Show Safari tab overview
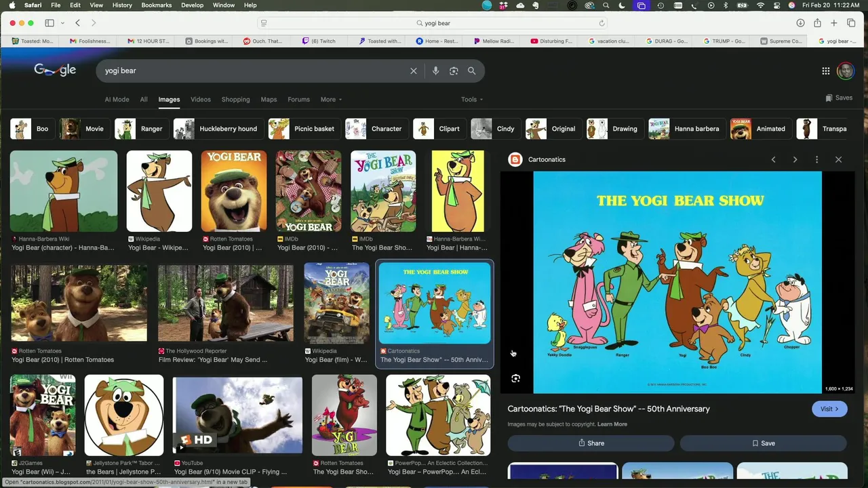This screenshot has width=868, height=488. 851,23
